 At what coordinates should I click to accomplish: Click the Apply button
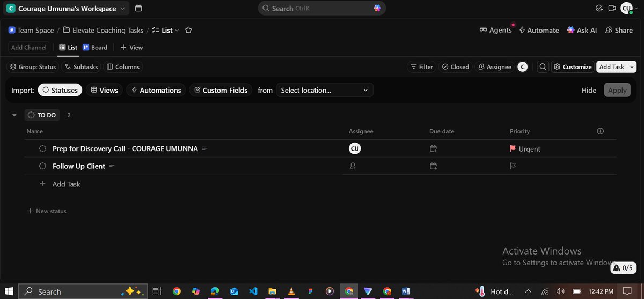tap(617, 90)
